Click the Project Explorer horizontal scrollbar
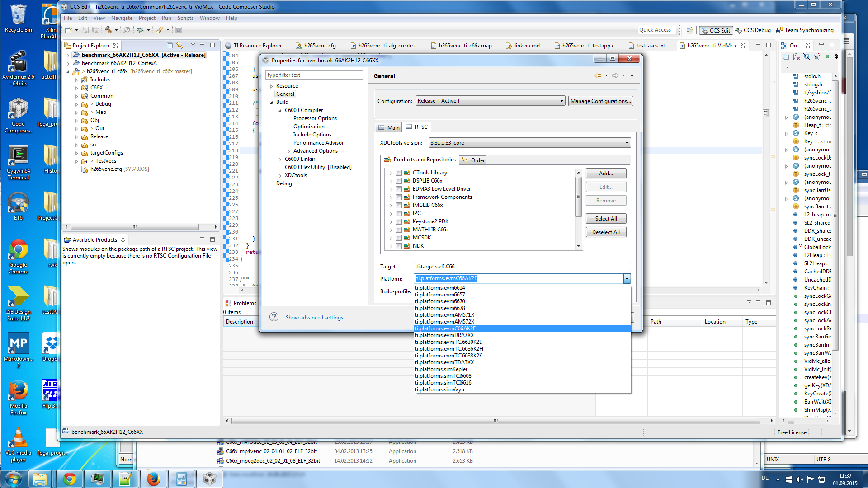Viewport: 868px width, 488px height. [x=134, y=227]
